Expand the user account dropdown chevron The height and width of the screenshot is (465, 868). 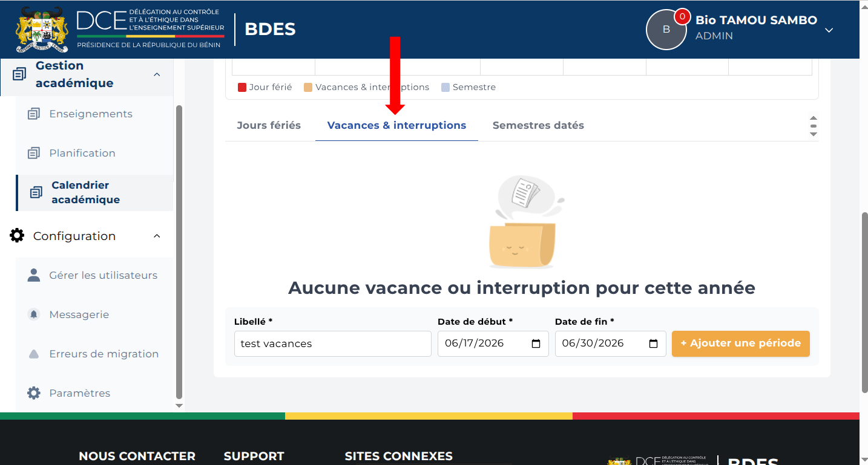point(829,30)
